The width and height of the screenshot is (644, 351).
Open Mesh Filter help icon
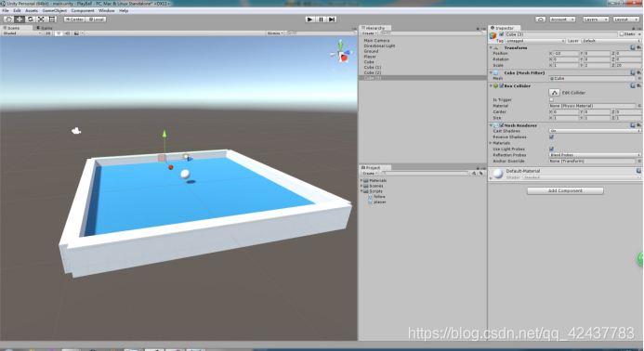(633, 72)
